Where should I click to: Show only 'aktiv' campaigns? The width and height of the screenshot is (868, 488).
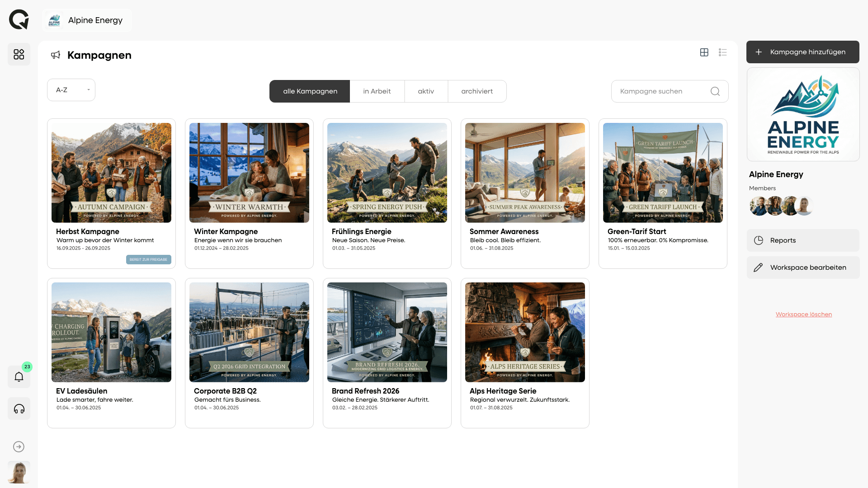click(425, 91)
